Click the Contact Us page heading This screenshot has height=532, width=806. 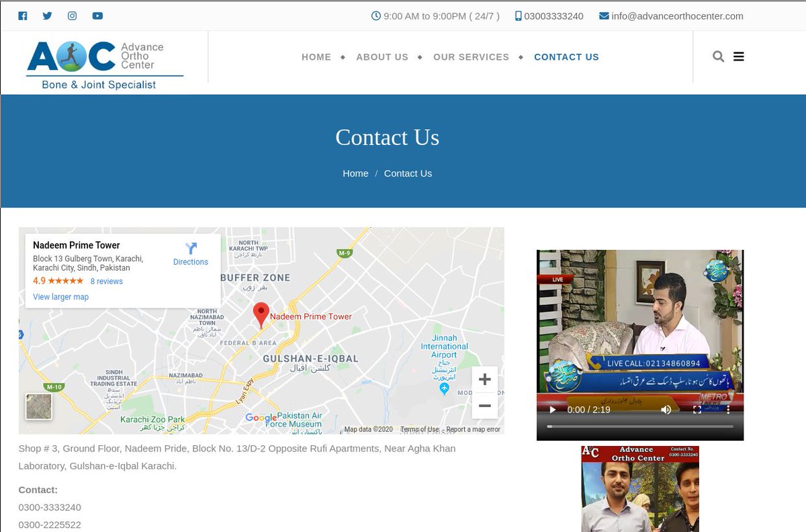click(388, 137)
